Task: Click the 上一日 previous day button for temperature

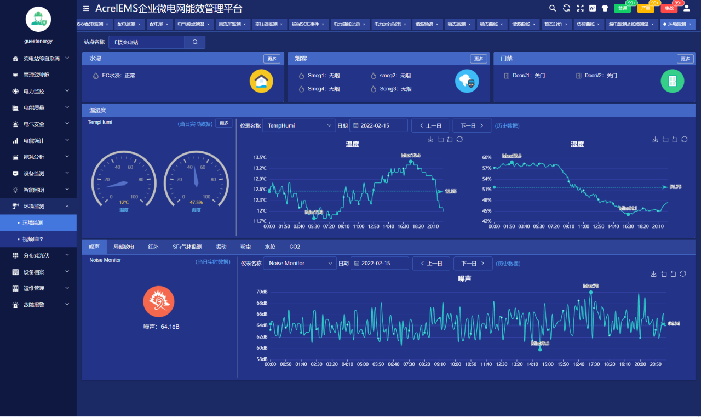Action: tap(429, 126)
